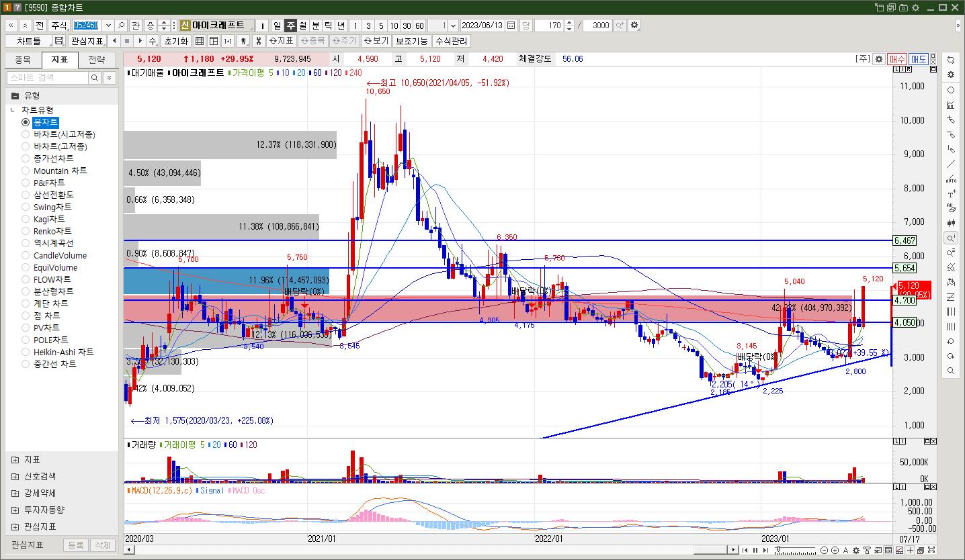Image resolution: width=965 pixels, height=560 pixels.
Task: Select the AUTO trendline tool
Action: (x=950, y=179)
